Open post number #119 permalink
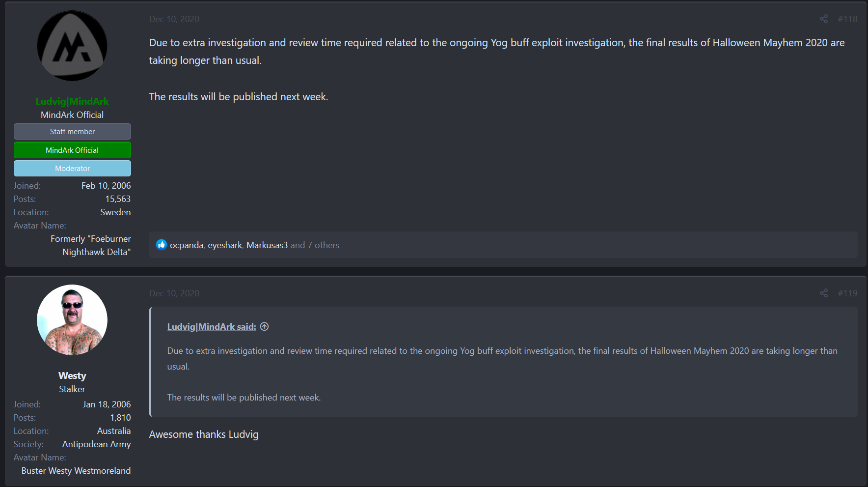The image size is (868, 487). 847,293
